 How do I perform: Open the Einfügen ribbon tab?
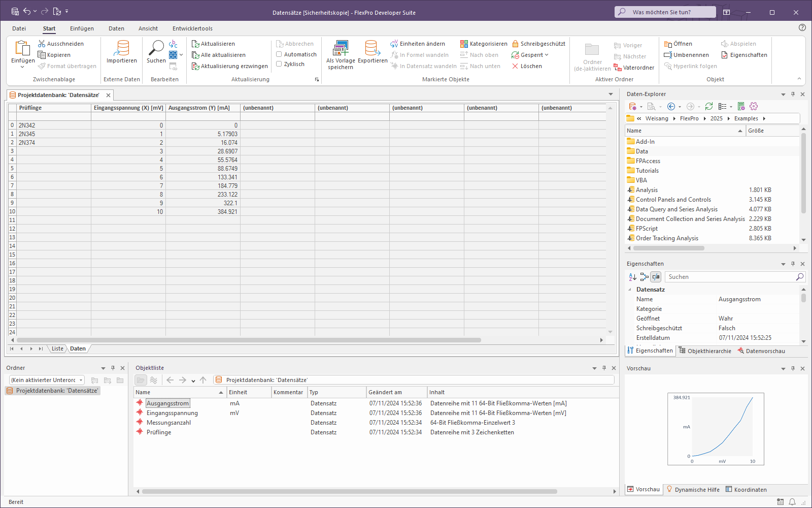(x=82, y=28)
